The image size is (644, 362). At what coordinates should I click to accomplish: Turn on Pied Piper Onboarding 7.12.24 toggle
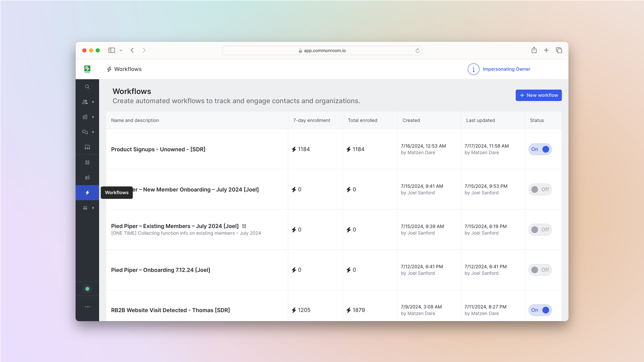click(540, 270)
